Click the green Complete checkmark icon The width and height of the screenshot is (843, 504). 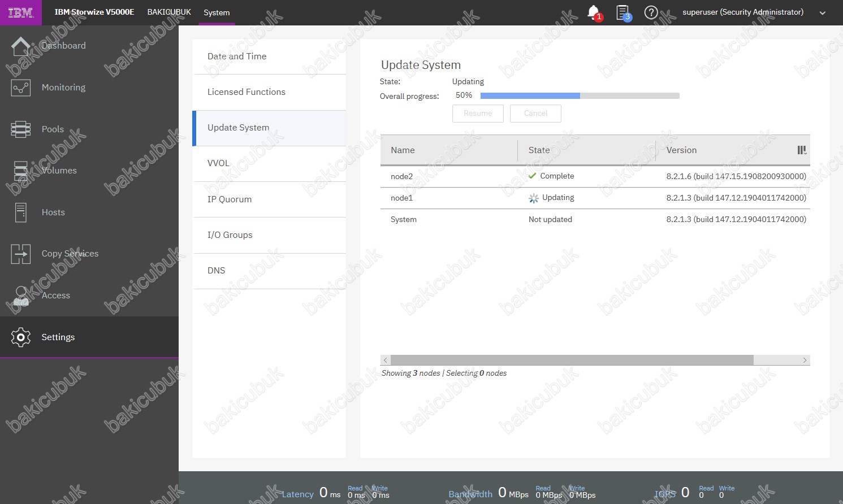pyautogui.click(x=532, y=176)
